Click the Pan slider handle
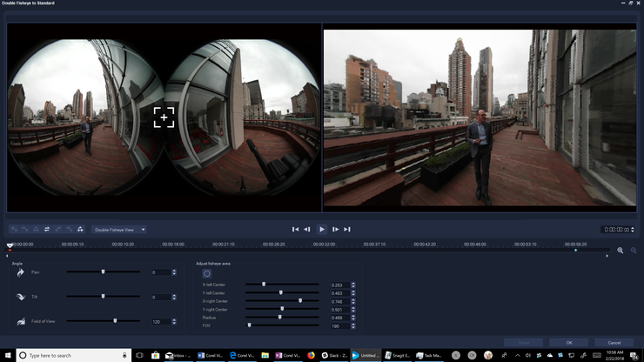This screenshot has width=644, height=362. [103, 271]
